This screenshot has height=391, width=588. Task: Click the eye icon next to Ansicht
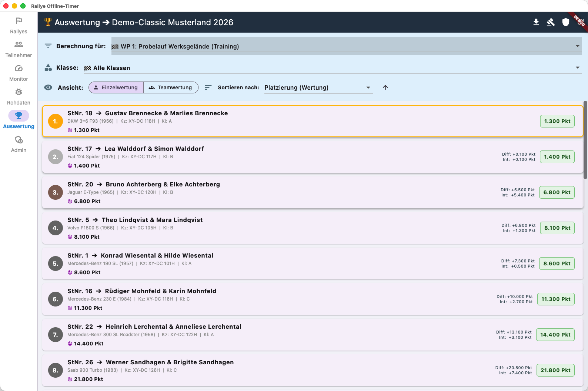48,87
